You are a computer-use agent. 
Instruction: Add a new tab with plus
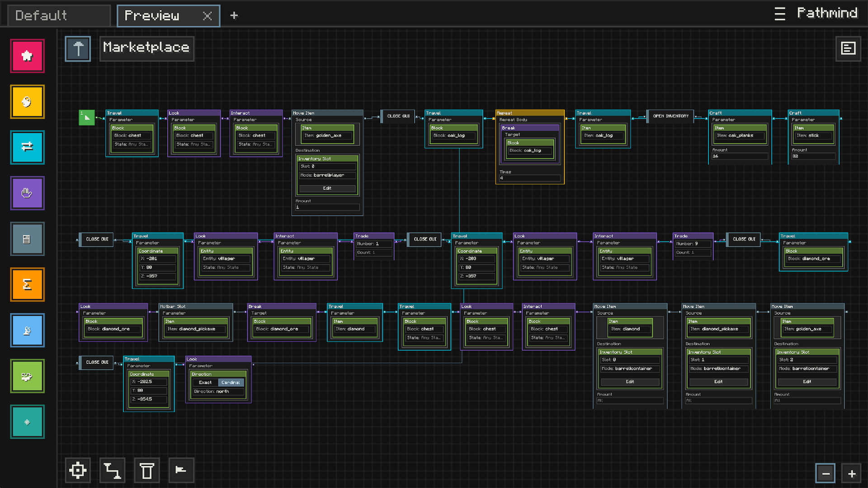234,16
